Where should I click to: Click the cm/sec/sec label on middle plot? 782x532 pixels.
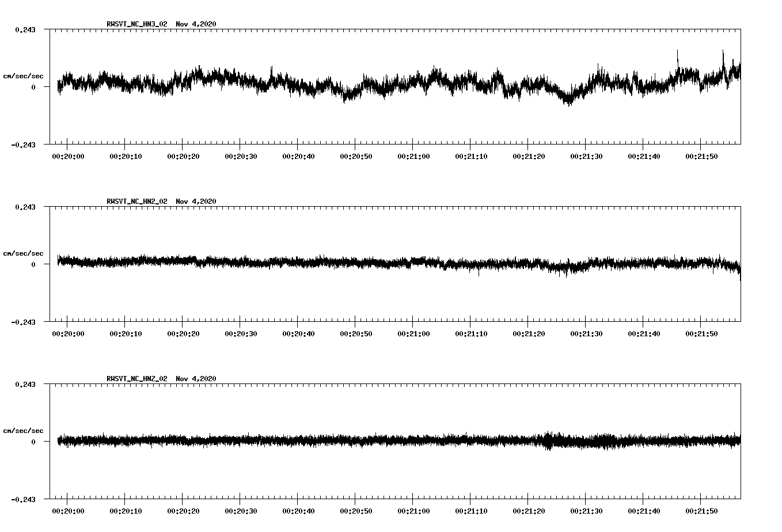pyautogui.click(x=24, y=253)
